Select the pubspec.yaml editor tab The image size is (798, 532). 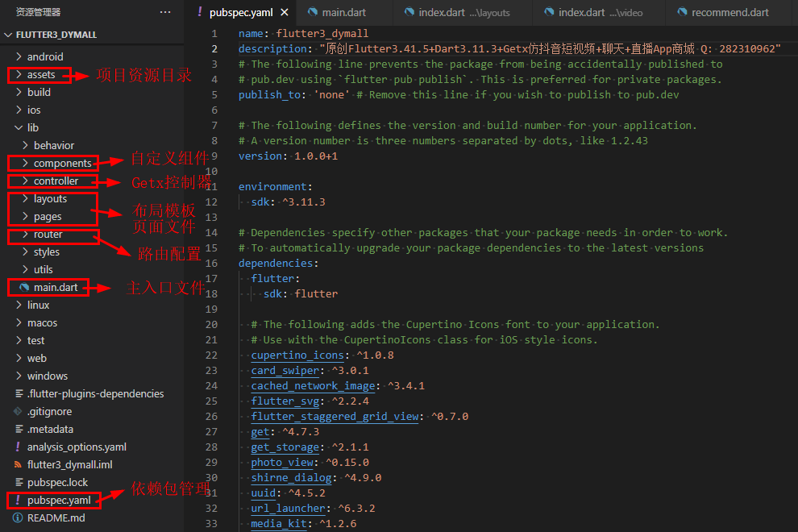(241, 12)
